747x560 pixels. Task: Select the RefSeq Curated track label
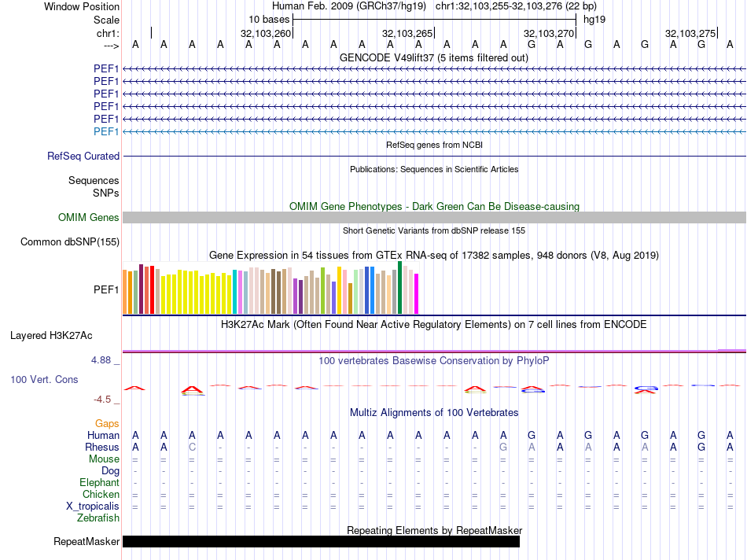[x=83, y=157]
